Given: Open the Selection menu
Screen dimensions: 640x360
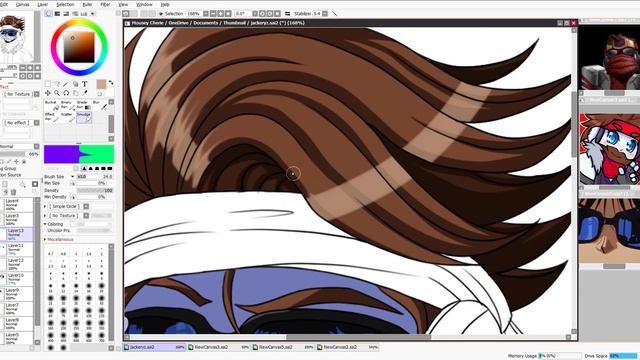Looking at the screenshot, I should click(65, 4).
